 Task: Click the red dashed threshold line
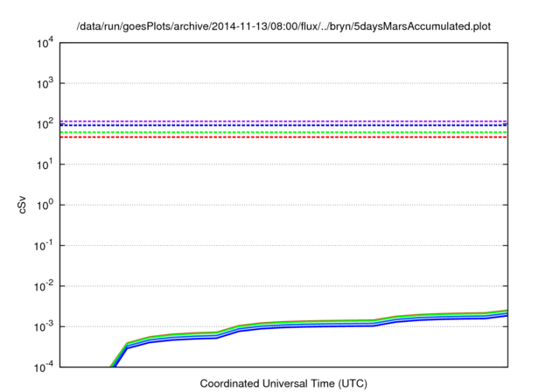[283, 137]
